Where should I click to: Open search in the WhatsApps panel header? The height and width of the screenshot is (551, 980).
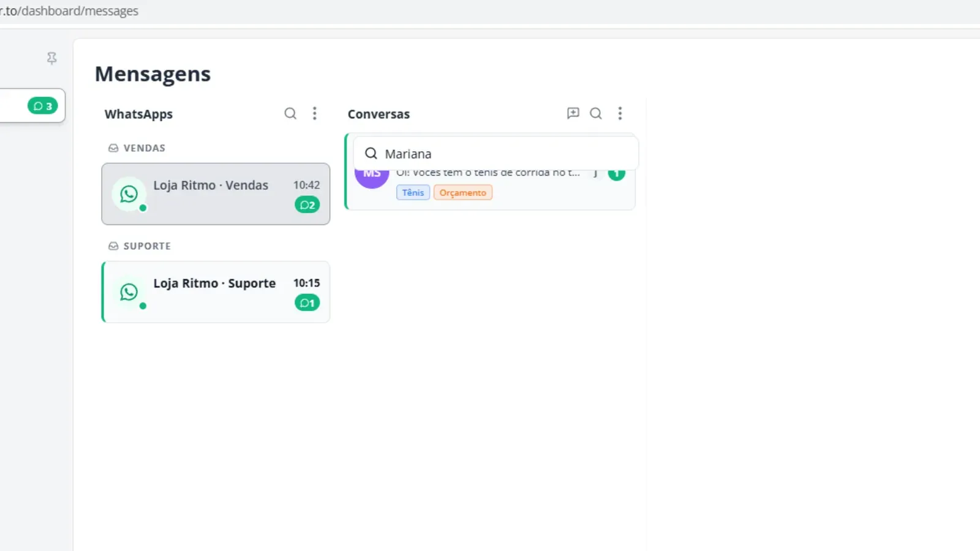[290, 113]
